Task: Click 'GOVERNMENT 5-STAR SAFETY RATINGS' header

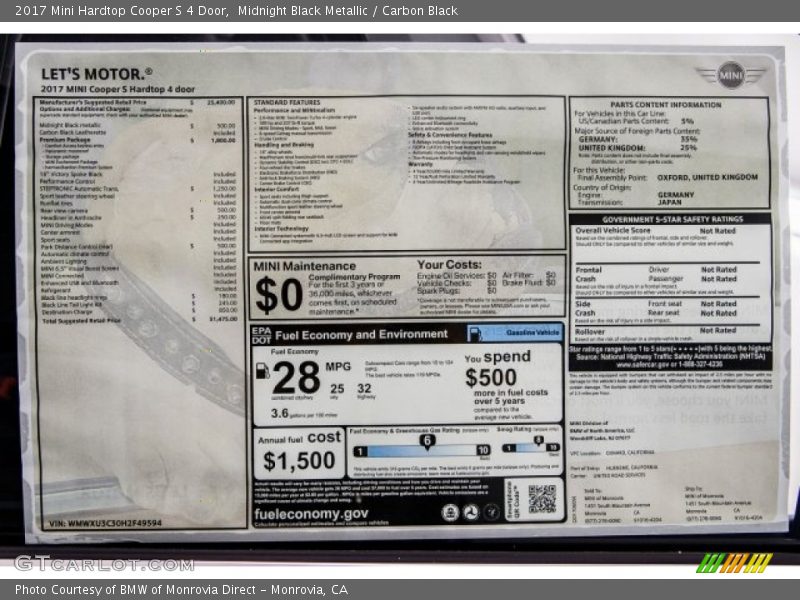Action: (672, 219)
